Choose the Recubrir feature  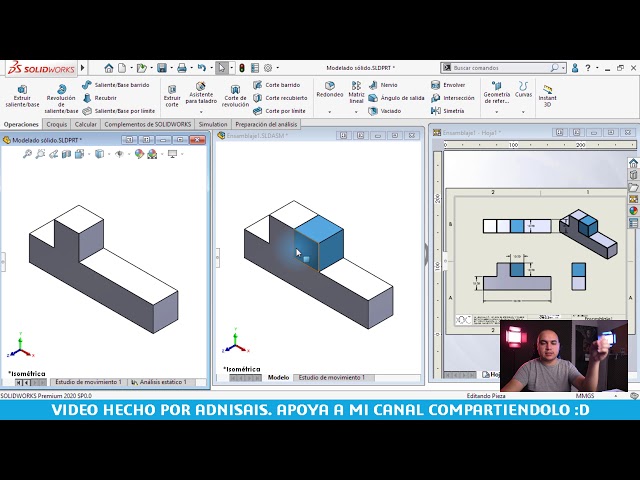[100, 98]
